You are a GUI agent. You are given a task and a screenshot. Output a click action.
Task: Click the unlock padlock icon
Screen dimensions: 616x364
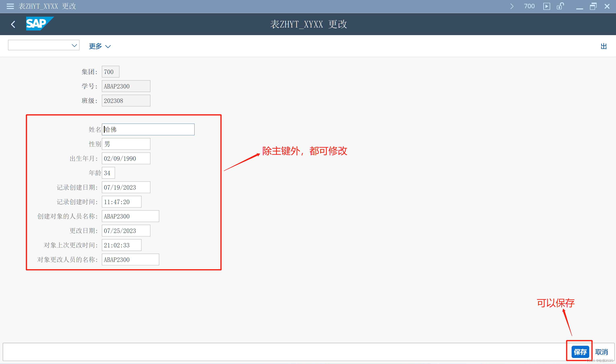[560, 6]
